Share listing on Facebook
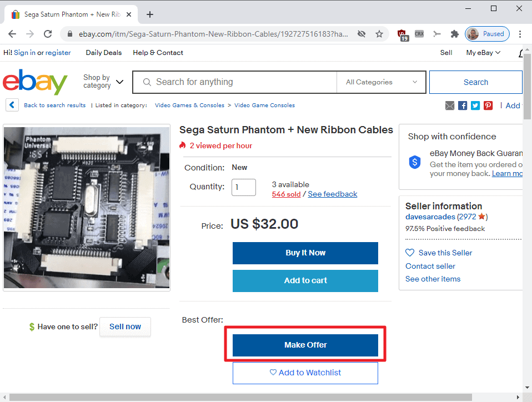 (x=463, y=105)
